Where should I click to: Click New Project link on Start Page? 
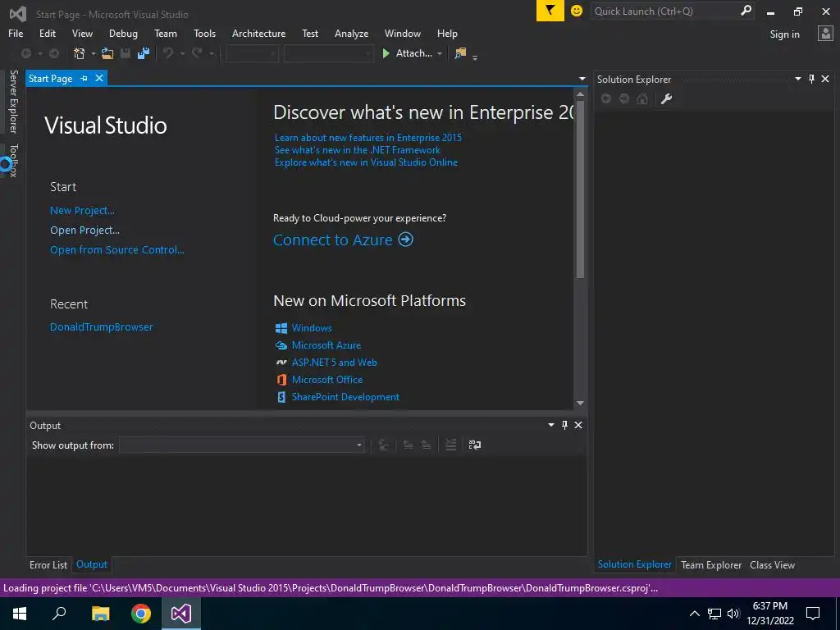click(83, 211)
